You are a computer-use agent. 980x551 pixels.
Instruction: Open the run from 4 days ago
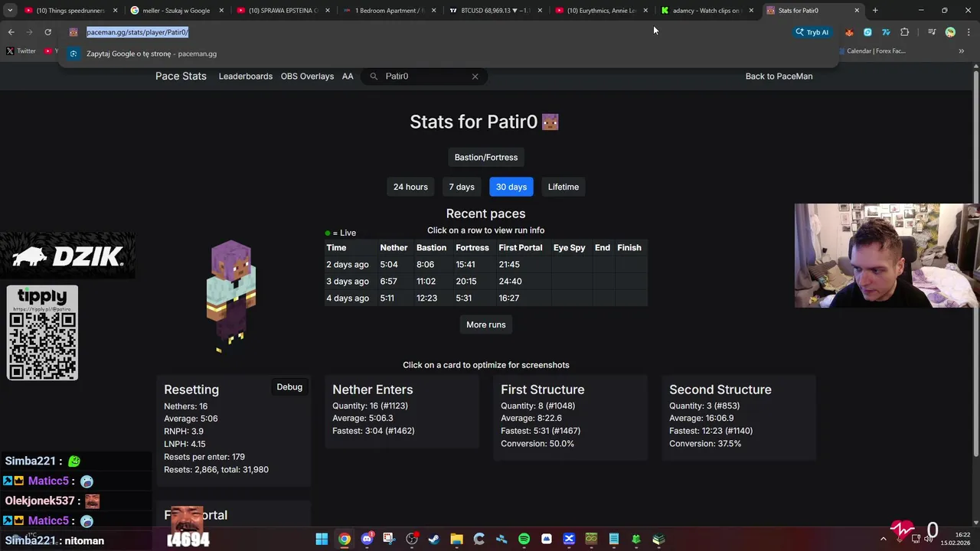486,298
